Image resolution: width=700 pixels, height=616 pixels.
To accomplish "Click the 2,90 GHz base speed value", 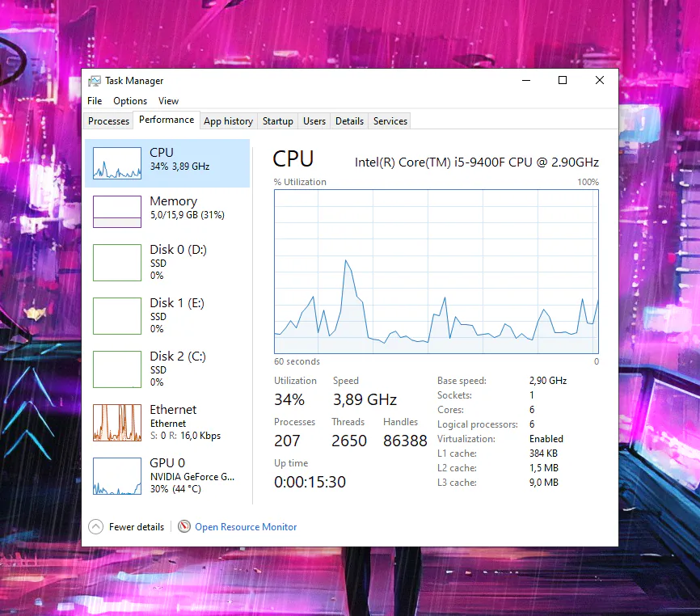I will click(548, 381).
